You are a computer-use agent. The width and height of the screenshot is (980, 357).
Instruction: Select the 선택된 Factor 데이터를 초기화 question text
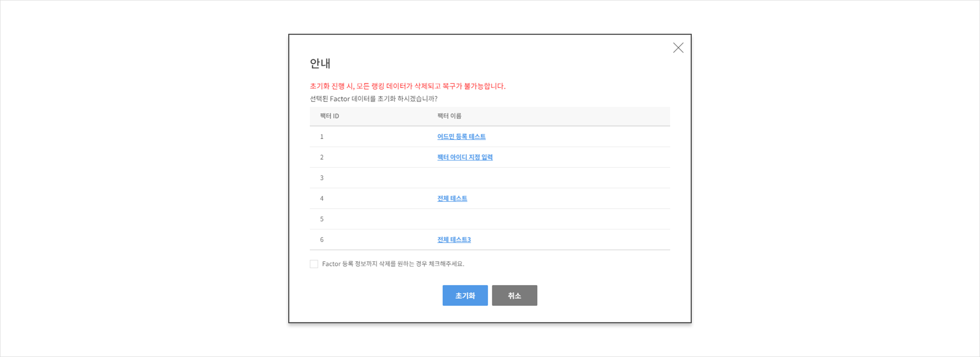click(x=373, y=99)
